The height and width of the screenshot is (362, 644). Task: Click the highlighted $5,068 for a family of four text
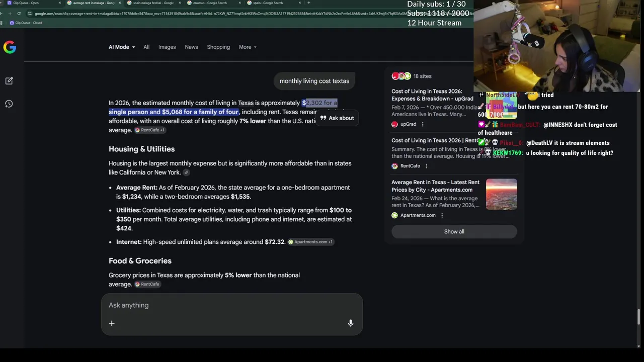click(200, 112)
